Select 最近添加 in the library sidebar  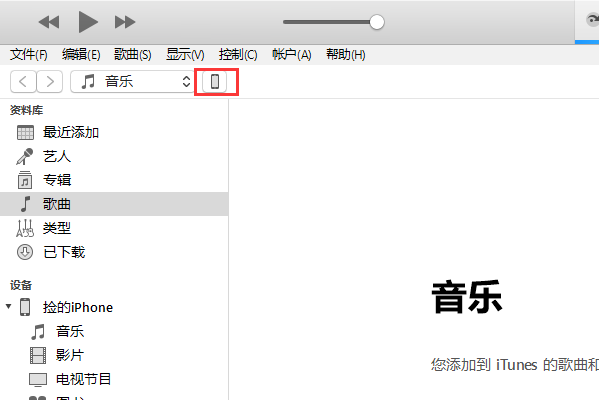[115, 133]
